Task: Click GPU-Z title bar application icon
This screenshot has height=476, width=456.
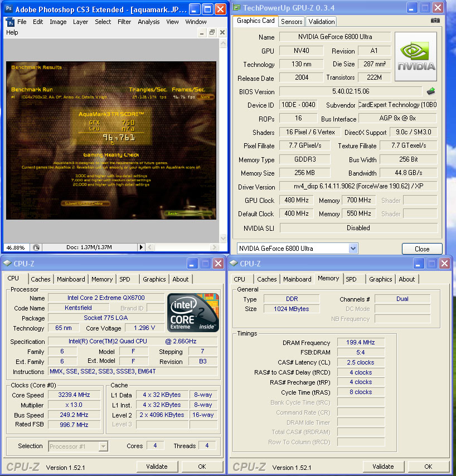Action: (237, 8)
